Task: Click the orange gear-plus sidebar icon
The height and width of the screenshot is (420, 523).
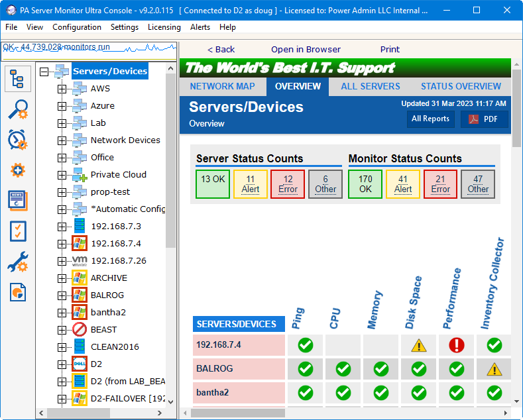Action: coord(17,170)
